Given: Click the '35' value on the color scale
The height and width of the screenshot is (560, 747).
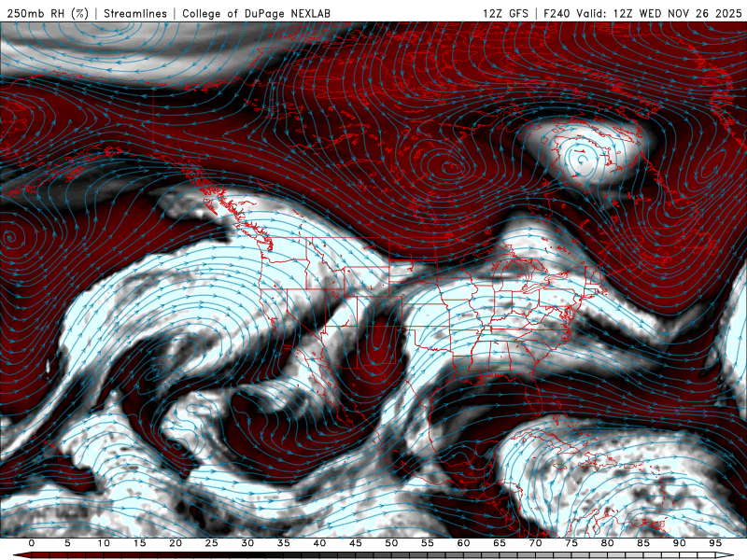Looking at the screenshot, I should click(284, 543).
